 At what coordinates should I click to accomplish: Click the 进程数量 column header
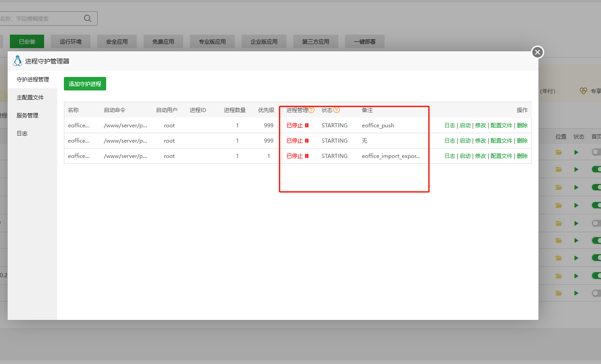tap(235, 110)
